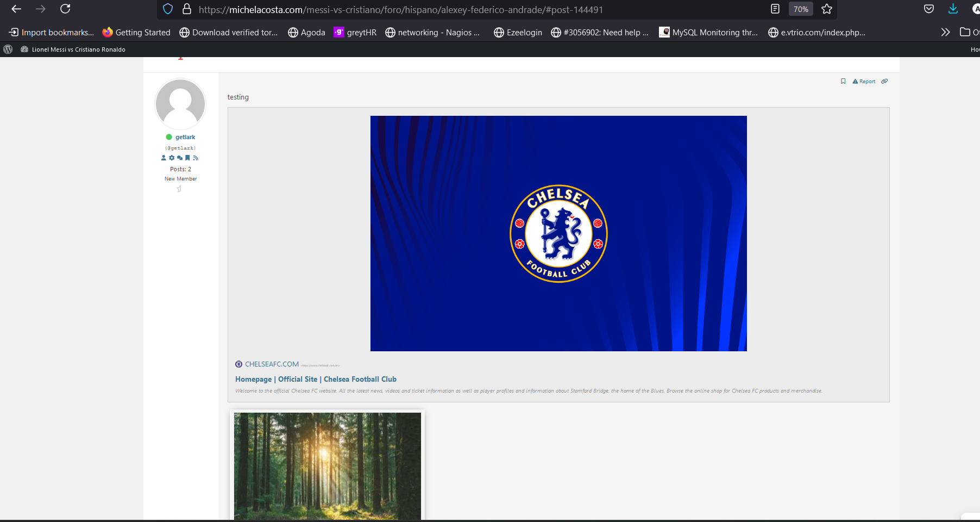This screenshot has height=522, width=980.
Task: Click the Chelsea FC preview image
Action: click(558, 233)
